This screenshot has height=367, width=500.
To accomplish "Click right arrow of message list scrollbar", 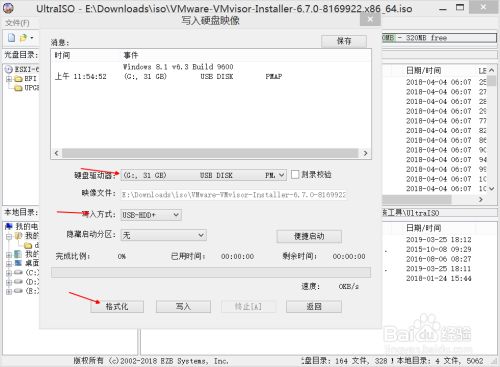I will pos(365,153).
